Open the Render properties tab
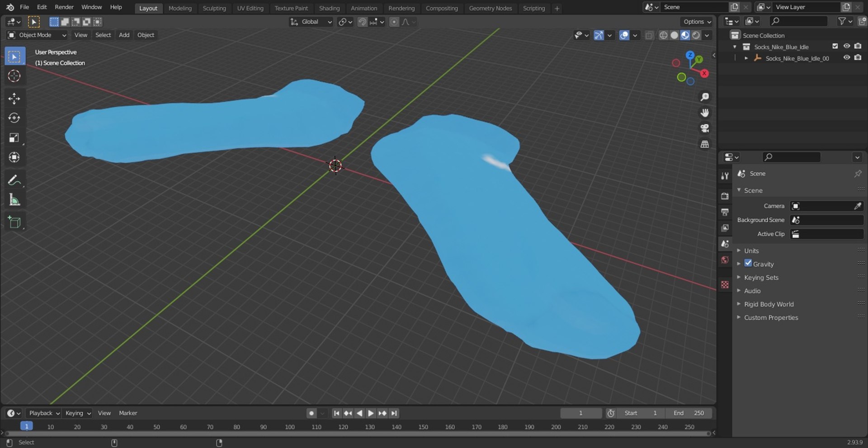The height and width of the screenshot is (448, 868). 725,196
